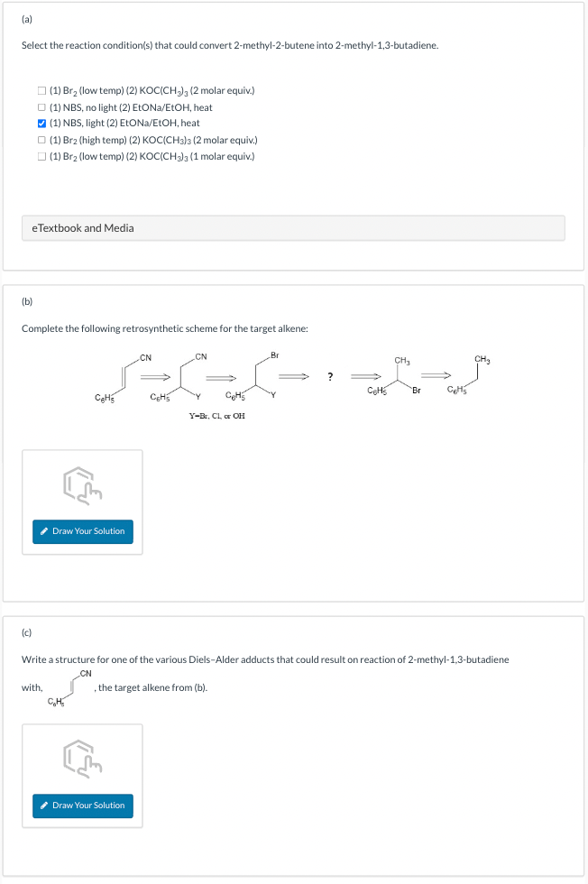Viewport: 588px width, 884px height.
Task: Click the Y=Br, Cl, or OH label
Action: (x=217, y=416)
